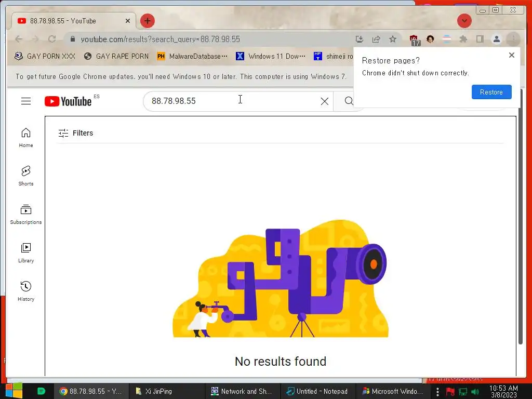Viewport: 532px width, 399px height.
Task: Open the Extensions puzzle menu
Action: tap(463, 39)
